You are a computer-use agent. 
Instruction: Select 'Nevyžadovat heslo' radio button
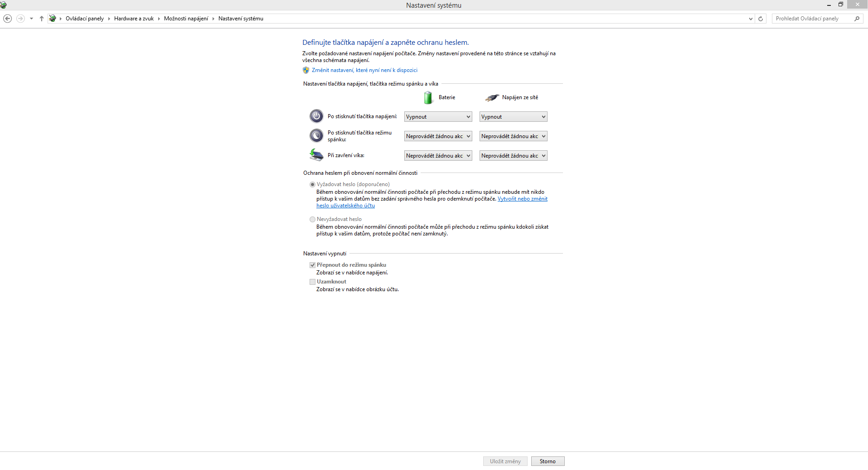[x=312, y=220]
